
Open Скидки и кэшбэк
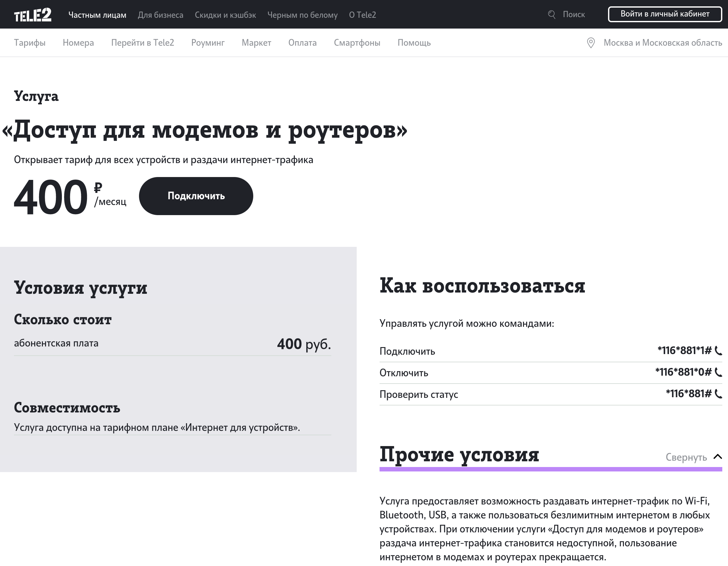tap(225, 15)
